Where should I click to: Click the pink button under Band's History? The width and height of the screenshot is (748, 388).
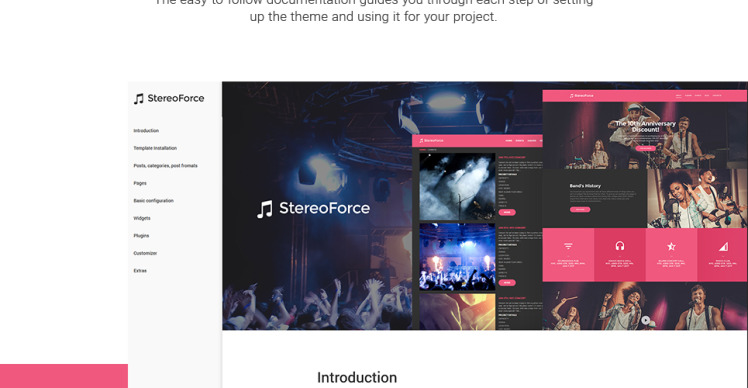pos(580,210)
